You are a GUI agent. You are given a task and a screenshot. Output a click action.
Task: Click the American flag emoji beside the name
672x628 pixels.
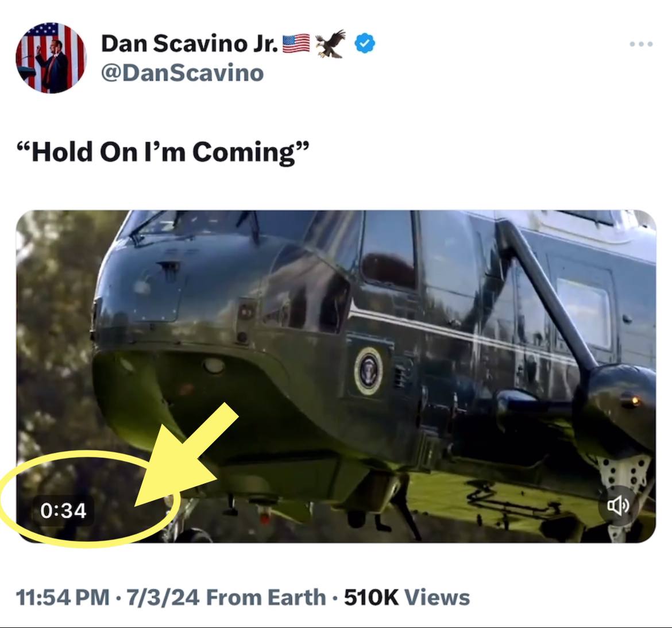click(x=296, y=44)
